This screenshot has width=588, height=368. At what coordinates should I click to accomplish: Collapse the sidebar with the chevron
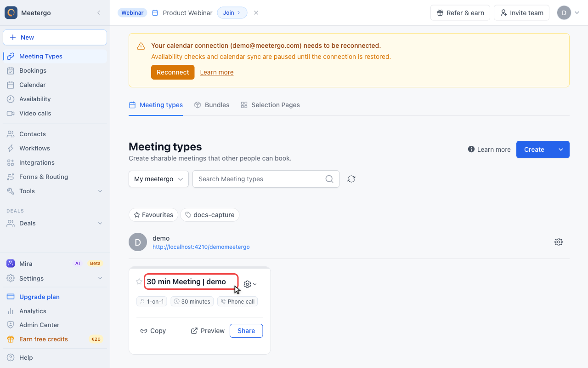pyautogui.click(x=99, y=13)
